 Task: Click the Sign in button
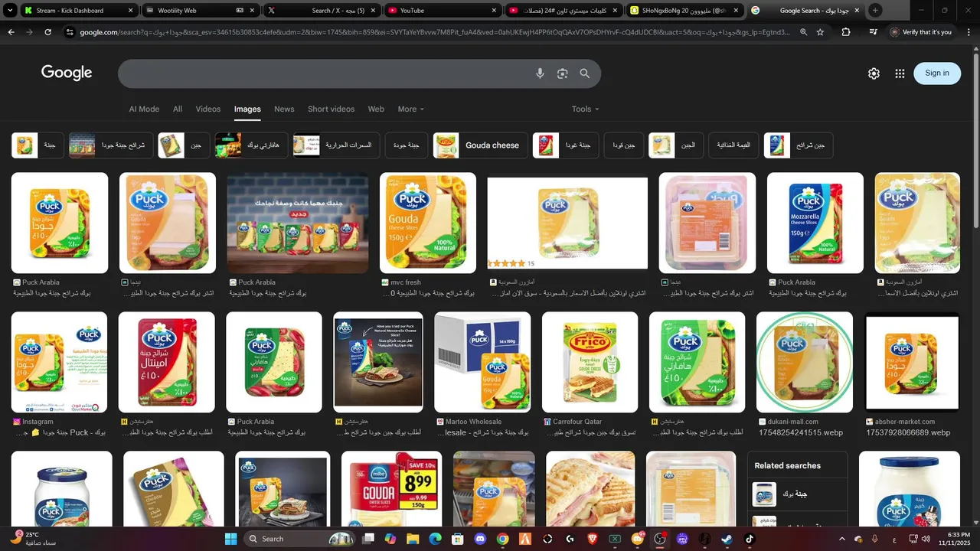click(937, 73)
